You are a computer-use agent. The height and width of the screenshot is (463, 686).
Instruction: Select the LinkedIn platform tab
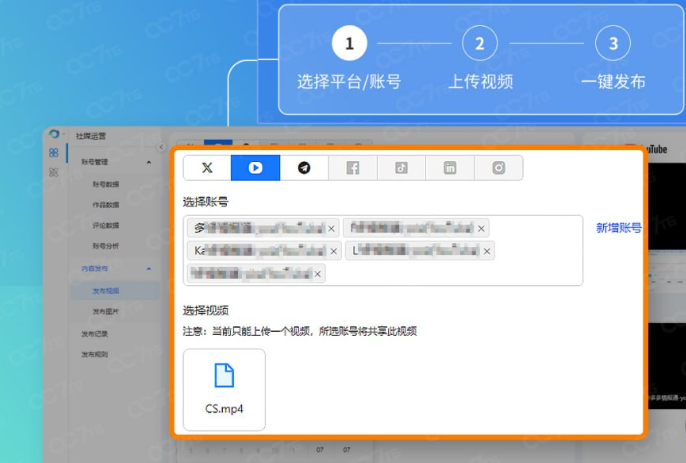coord(450,168)
